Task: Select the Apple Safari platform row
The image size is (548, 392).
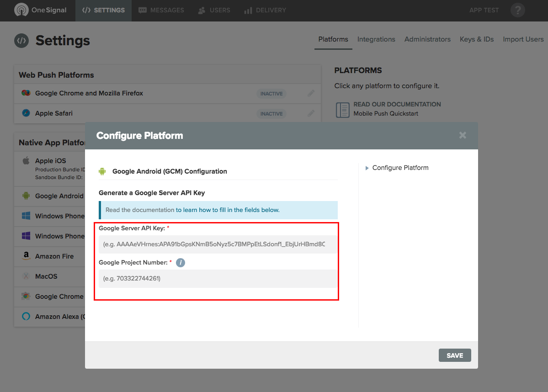Action: (167, 114)
